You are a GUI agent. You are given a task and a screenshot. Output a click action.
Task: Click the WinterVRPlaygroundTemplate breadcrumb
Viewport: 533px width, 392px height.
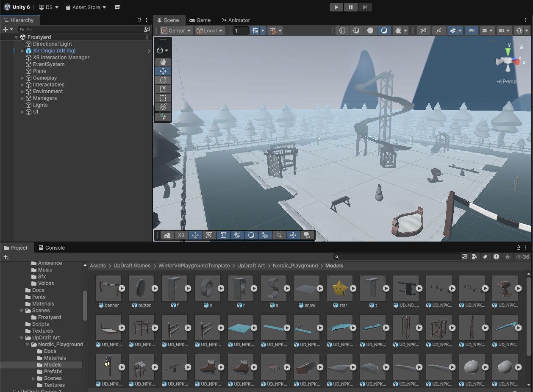[194, 266]
